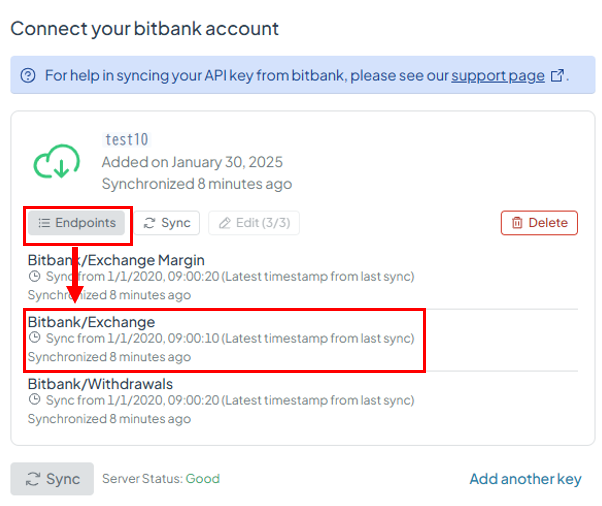Viewport: 602px width, 506px height.
Task: Sync the test10 API key
Action: tap(167, 223)
